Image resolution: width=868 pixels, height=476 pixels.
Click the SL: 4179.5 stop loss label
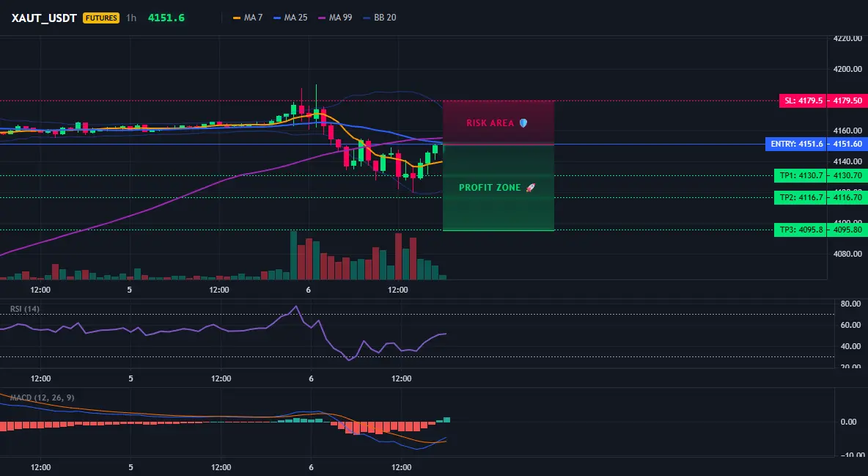(x=803, y=101)
